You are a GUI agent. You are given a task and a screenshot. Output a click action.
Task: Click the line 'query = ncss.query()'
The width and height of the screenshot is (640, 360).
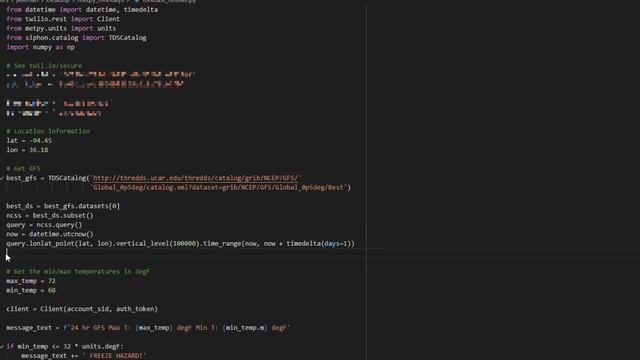(x=44, y=225)
